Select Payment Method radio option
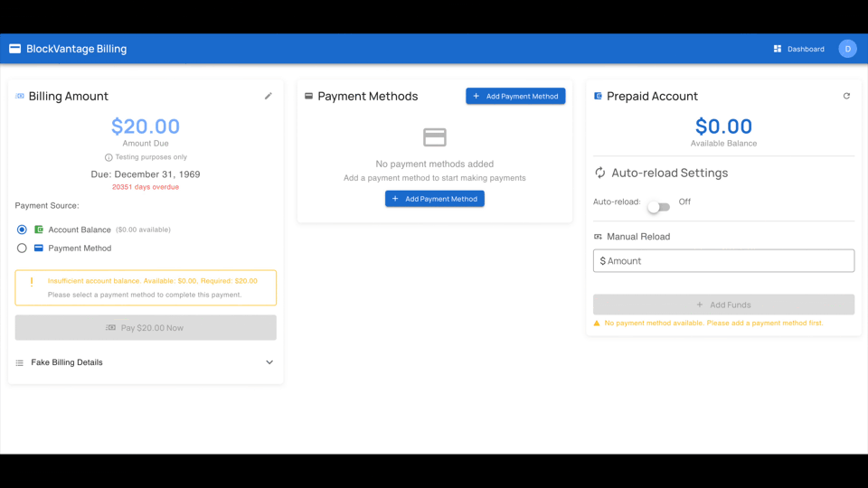 point(22,248)
